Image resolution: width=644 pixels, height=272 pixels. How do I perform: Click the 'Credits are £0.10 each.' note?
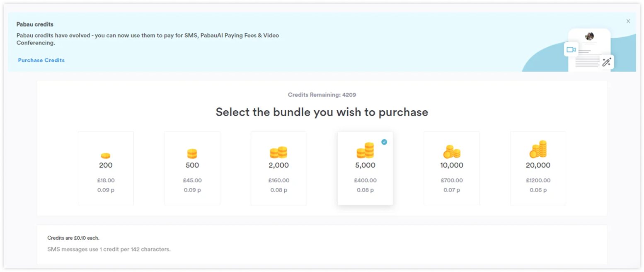73,238
